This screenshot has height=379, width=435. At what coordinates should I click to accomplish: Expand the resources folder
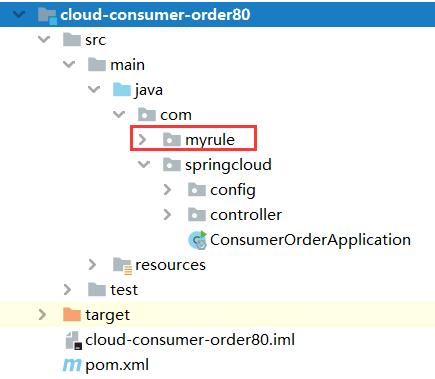[x=92, y=265]
